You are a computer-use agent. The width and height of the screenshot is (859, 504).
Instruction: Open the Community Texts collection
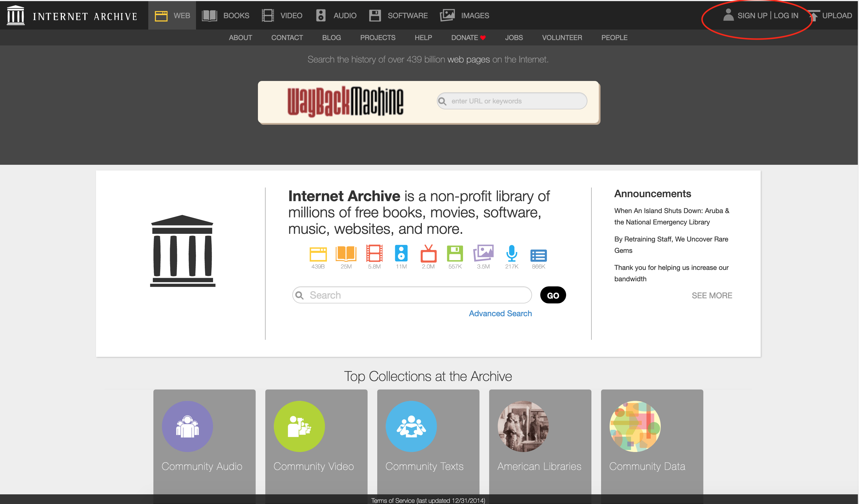pos(428,442)
